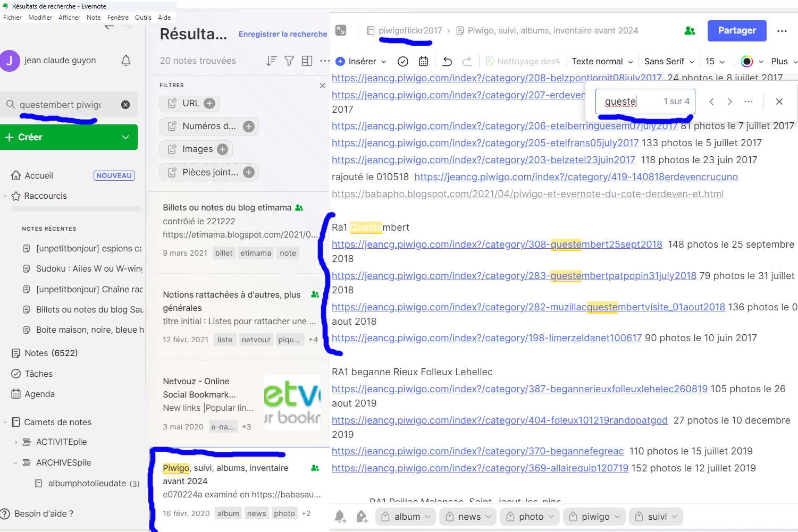Click the notifications bell icon

pyautogui.click(x=126, y=61)
